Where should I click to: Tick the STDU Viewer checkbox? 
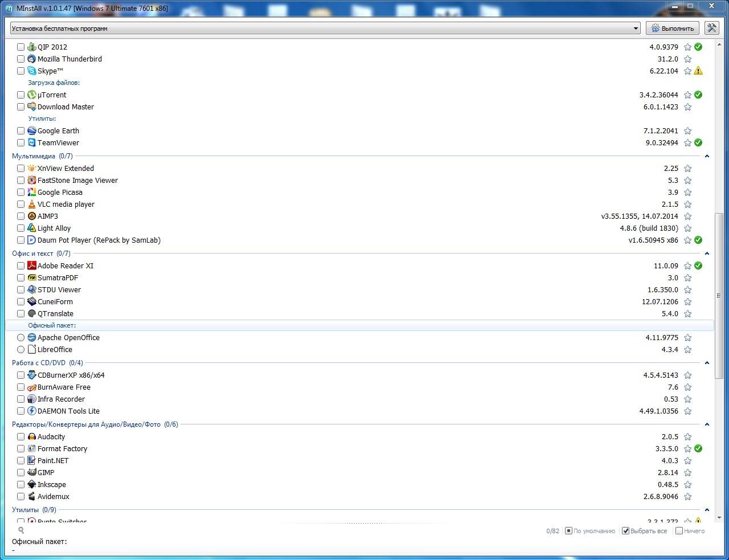coord(21,289)
